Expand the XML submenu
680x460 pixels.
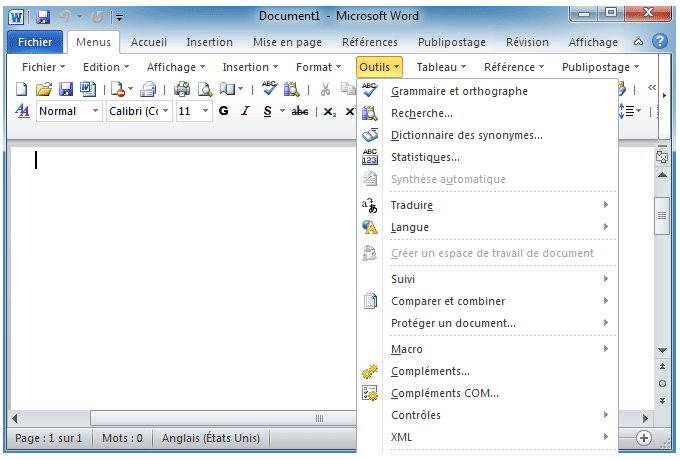click(487, 437)
